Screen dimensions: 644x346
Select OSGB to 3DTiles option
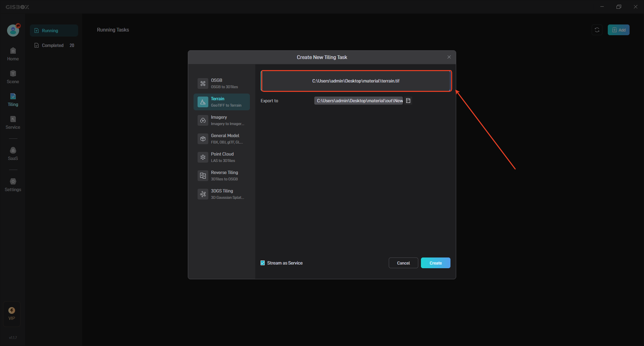(x=222, y=83)
